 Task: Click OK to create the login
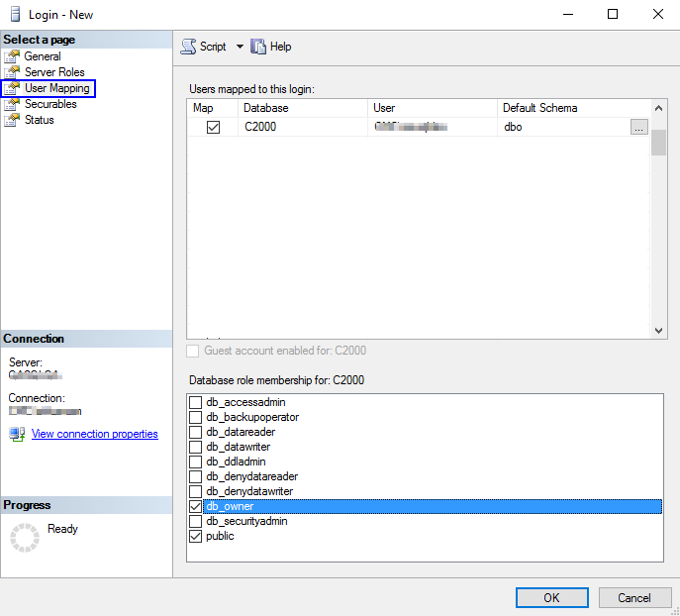click(x=551, y=598)
